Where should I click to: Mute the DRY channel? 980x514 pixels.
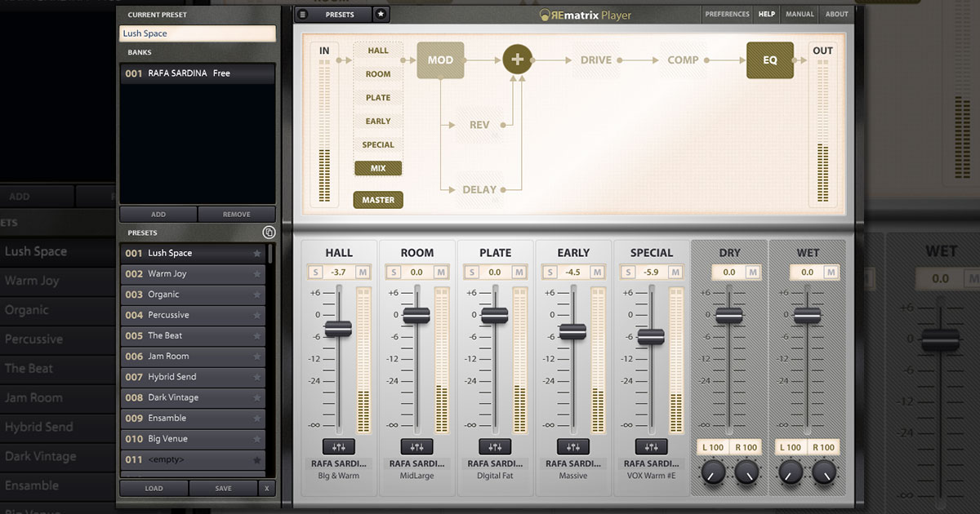pyautogui.click(x=753, y=273)
